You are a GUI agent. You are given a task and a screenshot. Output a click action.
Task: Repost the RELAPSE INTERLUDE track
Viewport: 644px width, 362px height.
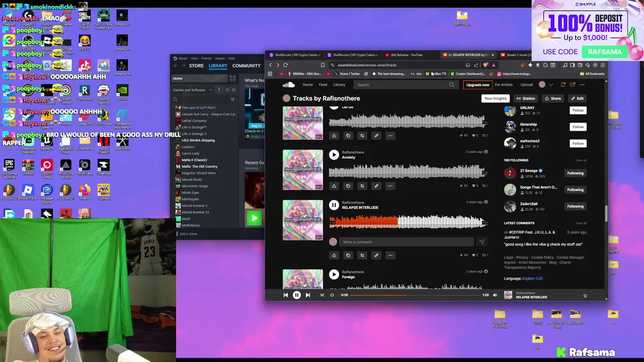(x=362, y=255)
